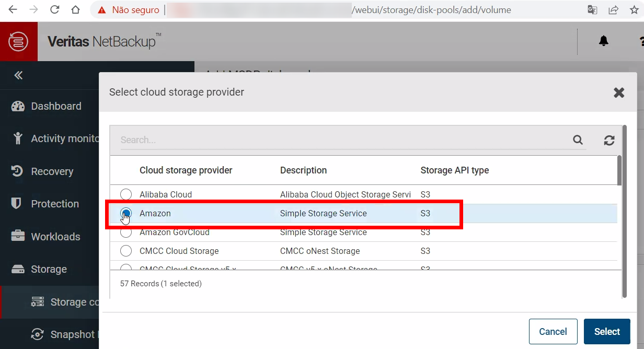Collapse the sidebar with double-chevron icon

18,75
